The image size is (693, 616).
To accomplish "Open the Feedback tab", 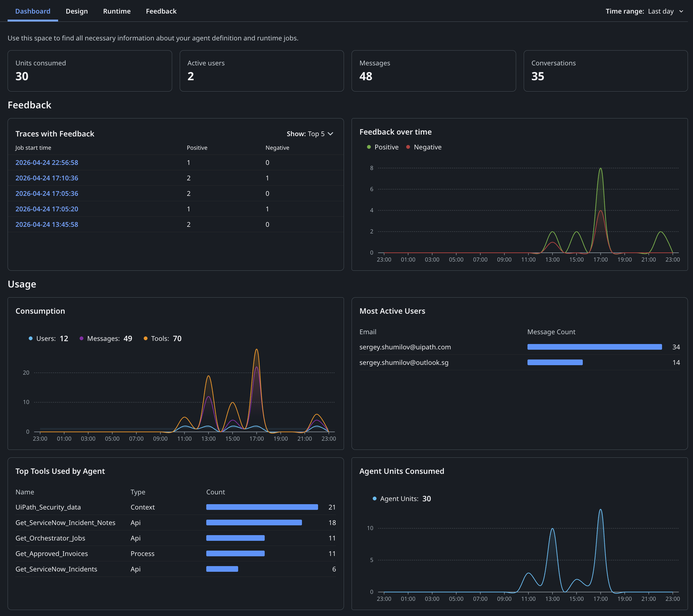I will [x=161, y=11].
